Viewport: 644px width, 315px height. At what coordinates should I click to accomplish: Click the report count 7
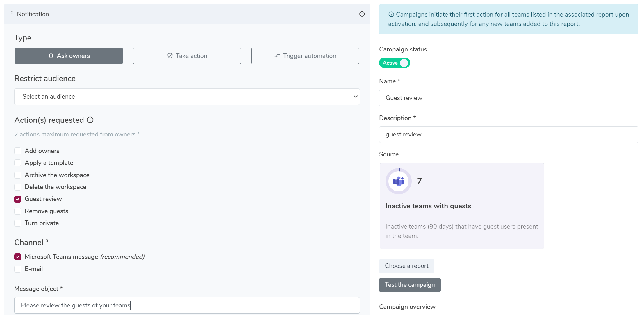419,181
